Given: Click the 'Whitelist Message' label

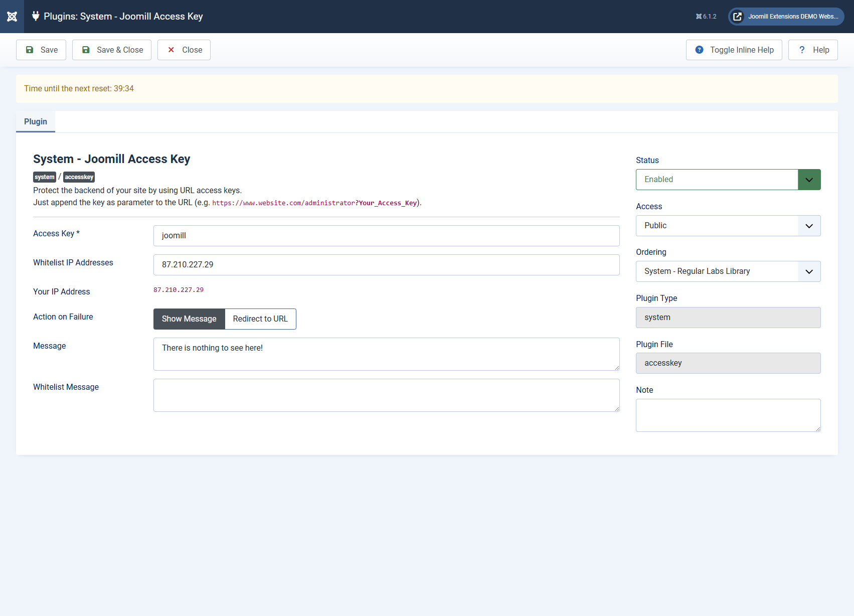Looking at the screenshot, I should point(66,387).
